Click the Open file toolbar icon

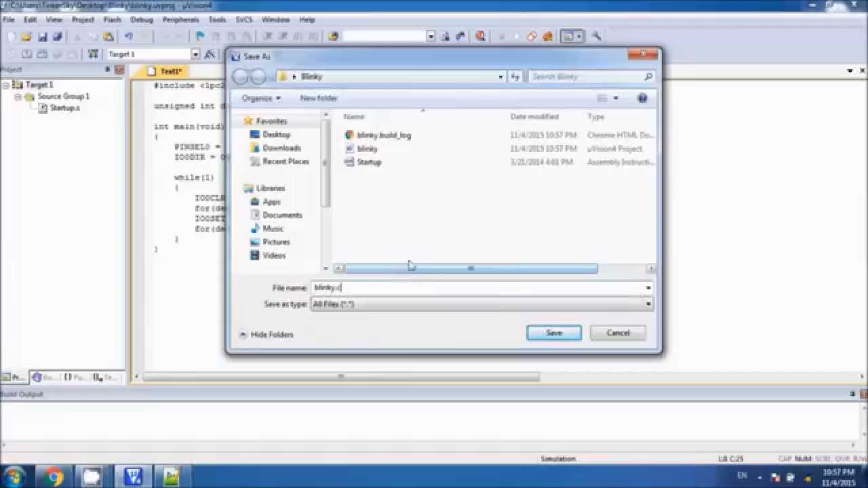[x=26, y=37]
